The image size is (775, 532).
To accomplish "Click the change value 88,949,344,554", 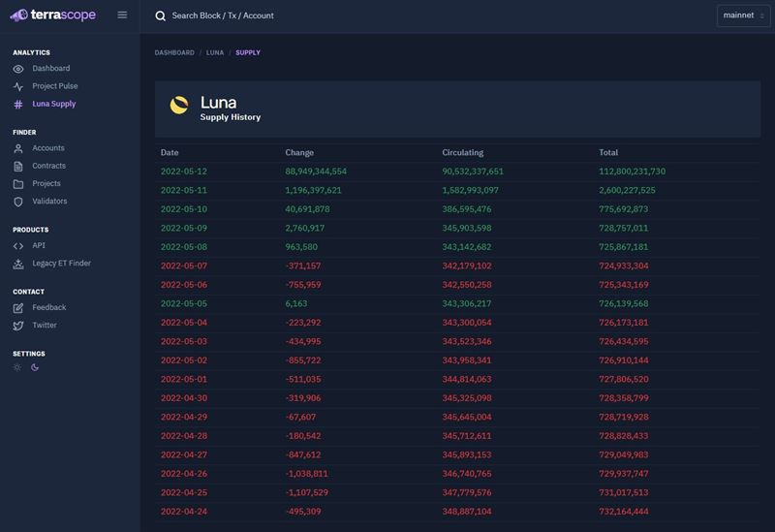I will click(316, 172).
